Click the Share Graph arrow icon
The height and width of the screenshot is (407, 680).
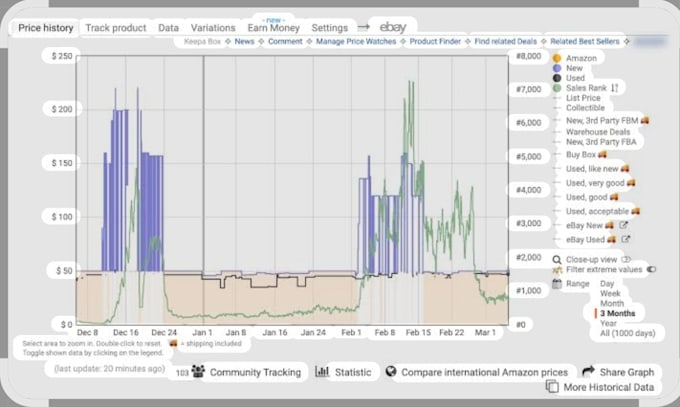point(588,371)
